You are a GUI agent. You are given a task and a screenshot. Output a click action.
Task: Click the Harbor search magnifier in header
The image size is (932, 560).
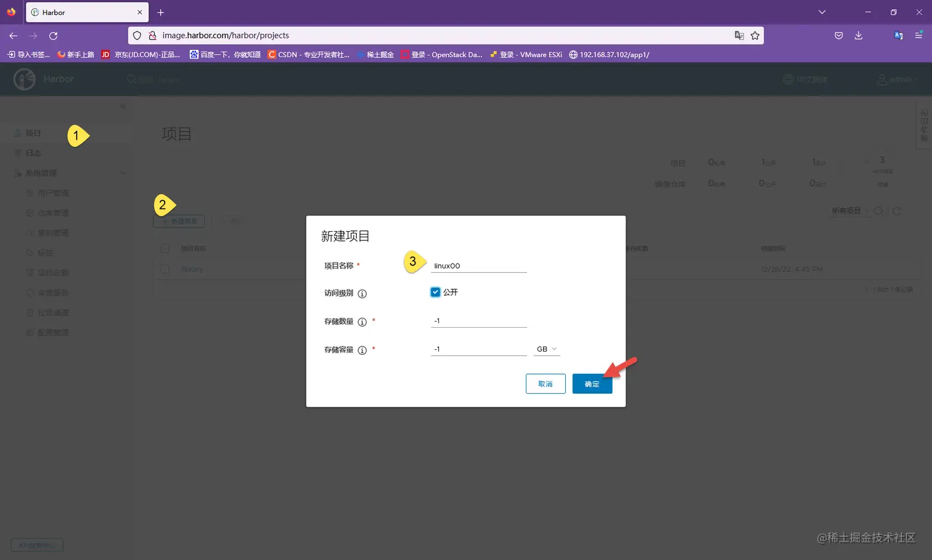(x=131, y=79)
